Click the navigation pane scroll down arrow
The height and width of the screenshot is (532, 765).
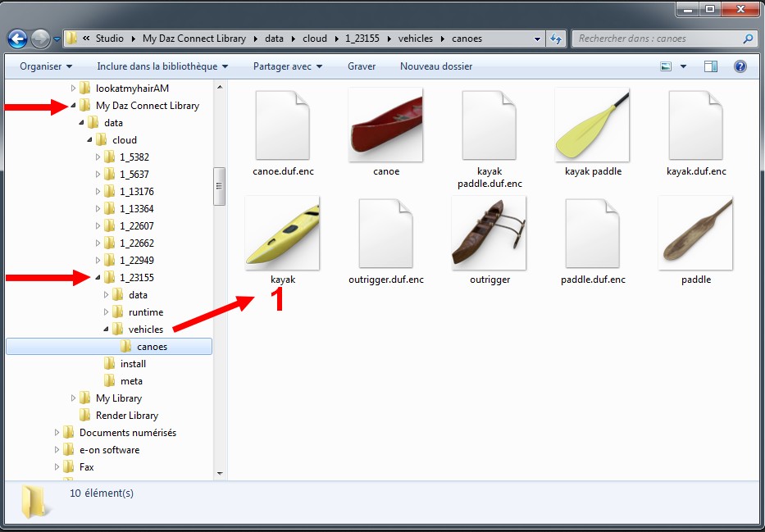click(220, 474)
